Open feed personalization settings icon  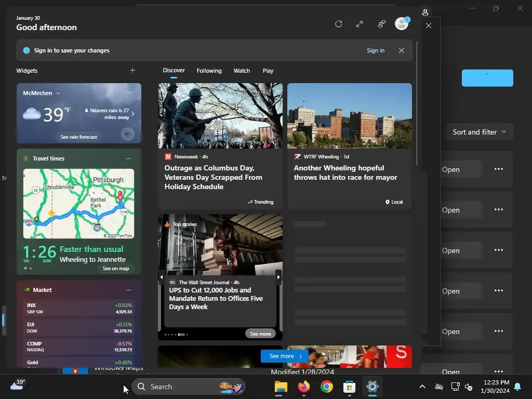(382, 24)
